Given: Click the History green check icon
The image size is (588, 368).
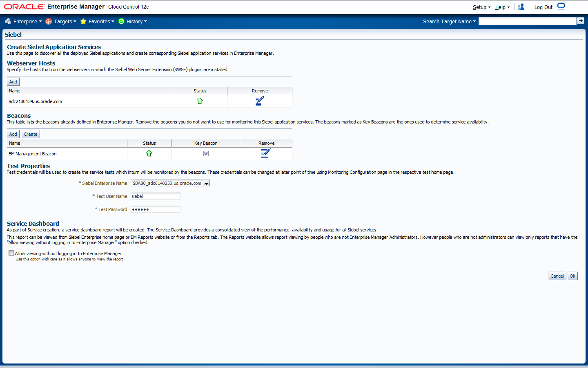Looking at the screenshot, I should point(121,21).
